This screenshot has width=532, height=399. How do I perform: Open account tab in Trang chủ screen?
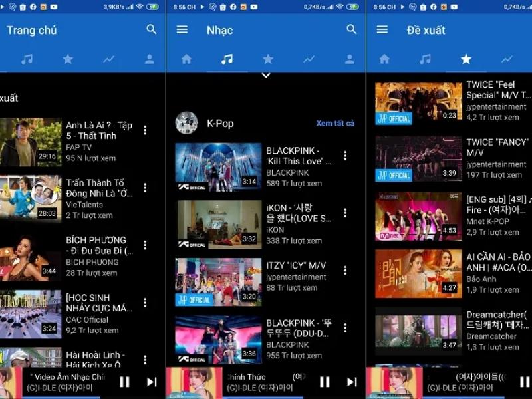[x=149, y=59]
